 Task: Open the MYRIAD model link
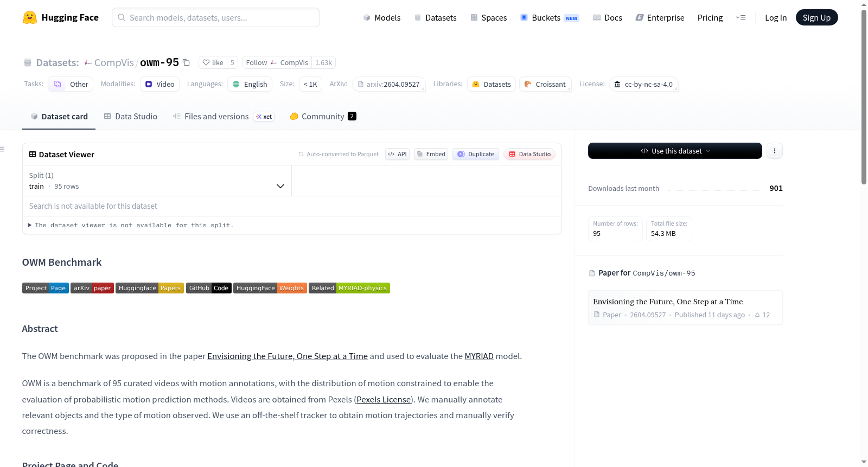[479, 356]
